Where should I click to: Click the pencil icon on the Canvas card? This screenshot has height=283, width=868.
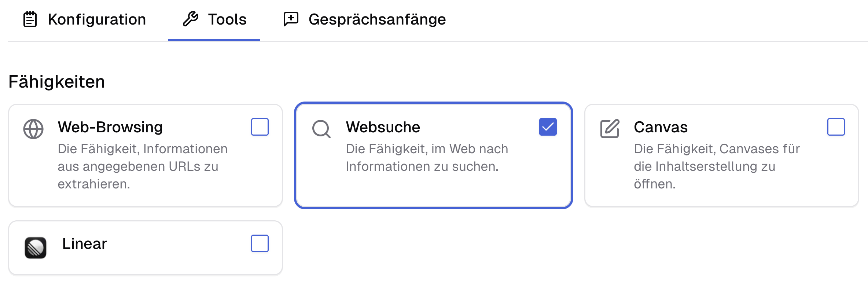click(609, 127)
